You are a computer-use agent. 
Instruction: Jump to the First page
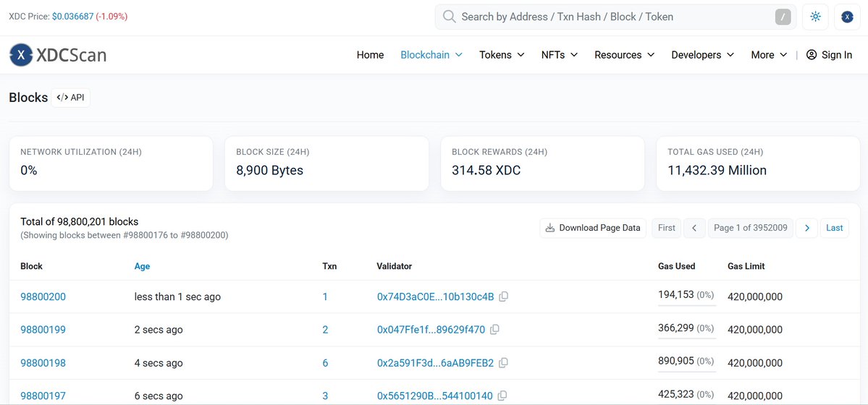667,228
